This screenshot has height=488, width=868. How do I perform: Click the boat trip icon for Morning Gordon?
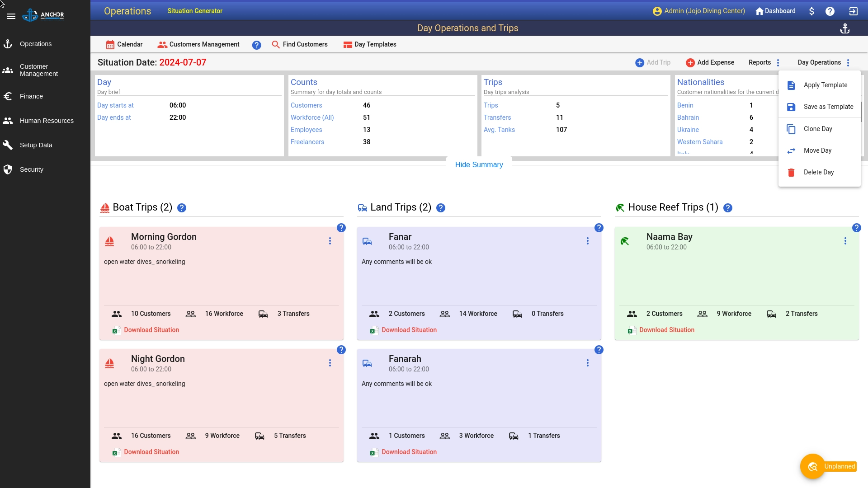pyautogui.click(x=109, y=241)
